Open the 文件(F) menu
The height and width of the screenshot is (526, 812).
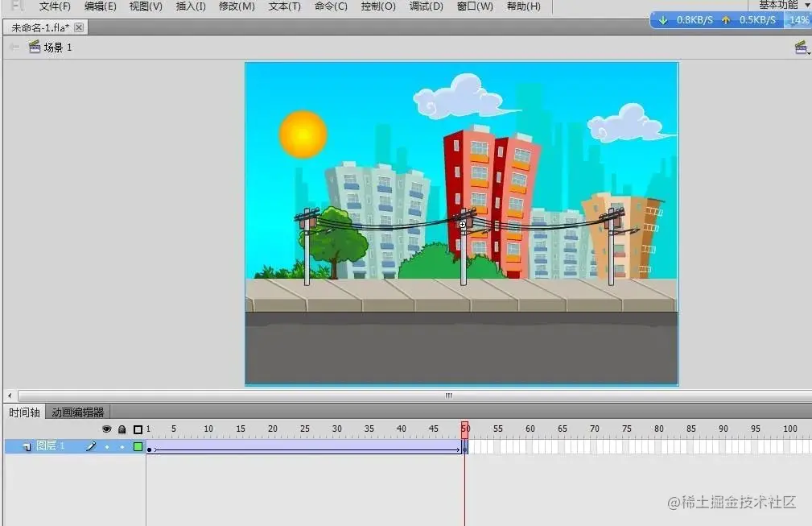(x=55, y=6)
